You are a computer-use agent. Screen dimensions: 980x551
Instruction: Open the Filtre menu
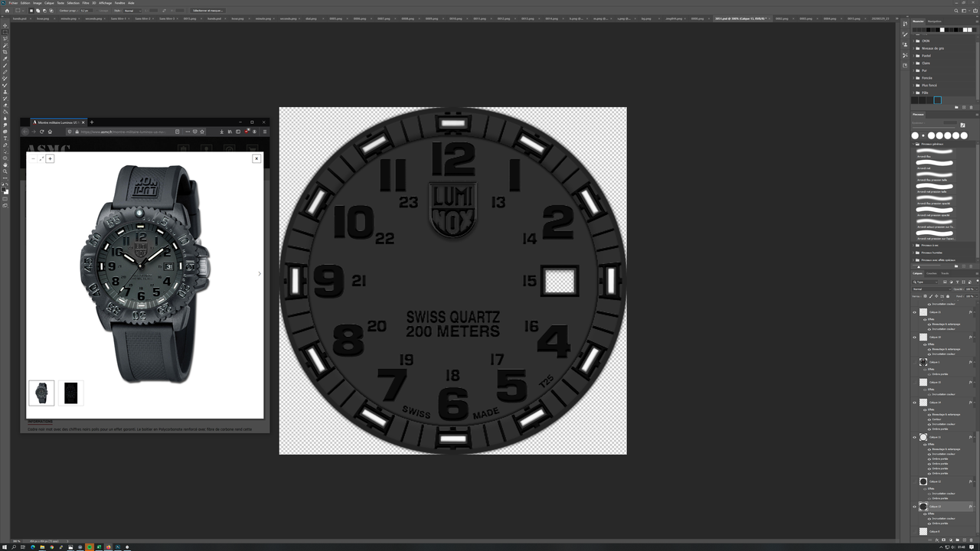86,3
